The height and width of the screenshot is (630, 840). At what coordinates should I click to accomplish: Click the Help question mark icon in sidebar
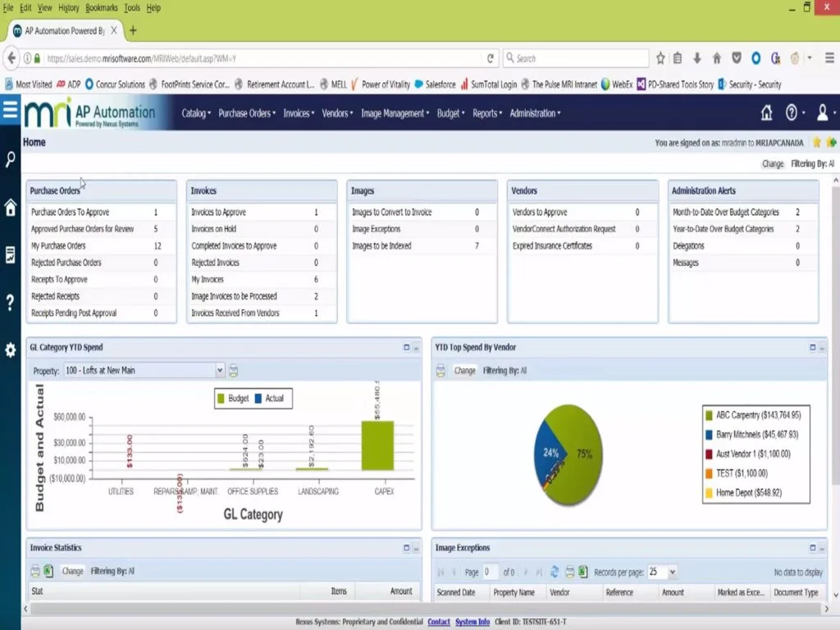coord(11,302)
